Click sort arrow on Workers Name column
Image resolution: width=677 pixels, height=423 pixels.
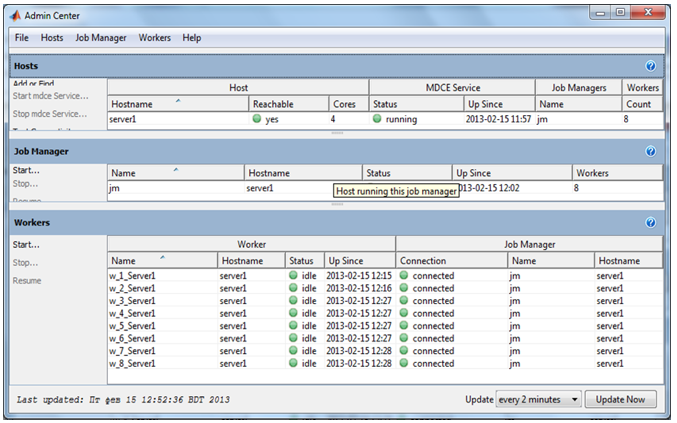tap(163, 257)
